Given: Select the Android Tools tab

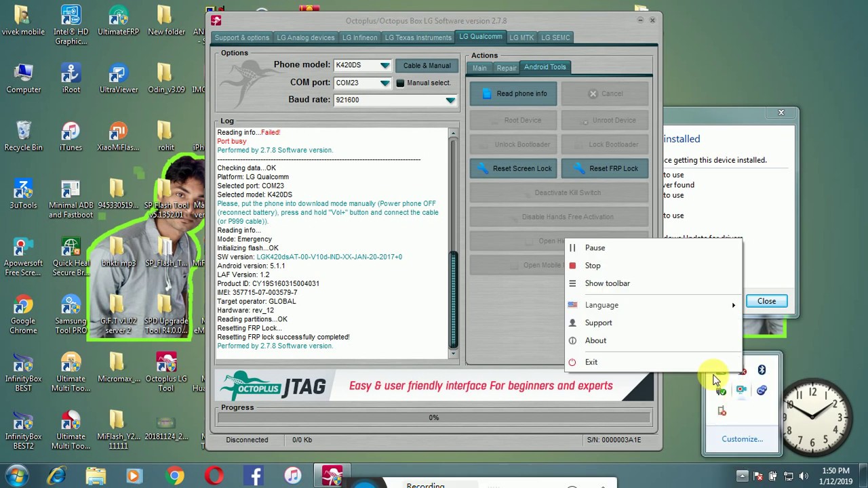Looking at the screenshot, I should [545, 67].
